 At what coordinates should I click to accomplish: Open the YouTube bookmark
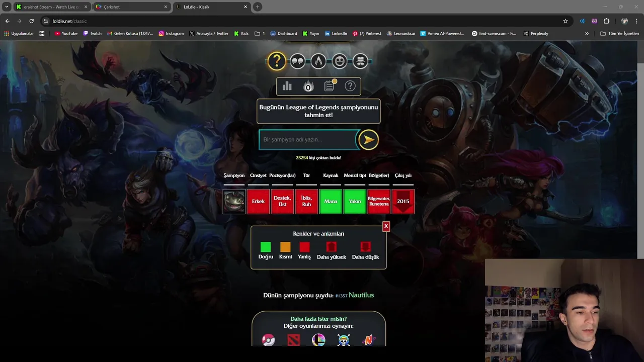[66, 34]
